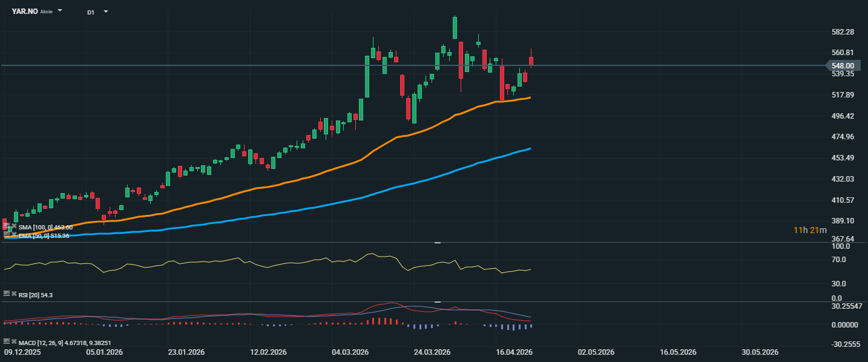This screenshot has height=362, width=868.
Task: Open the D1 timeframe dropdown
Action: (106, 12)
